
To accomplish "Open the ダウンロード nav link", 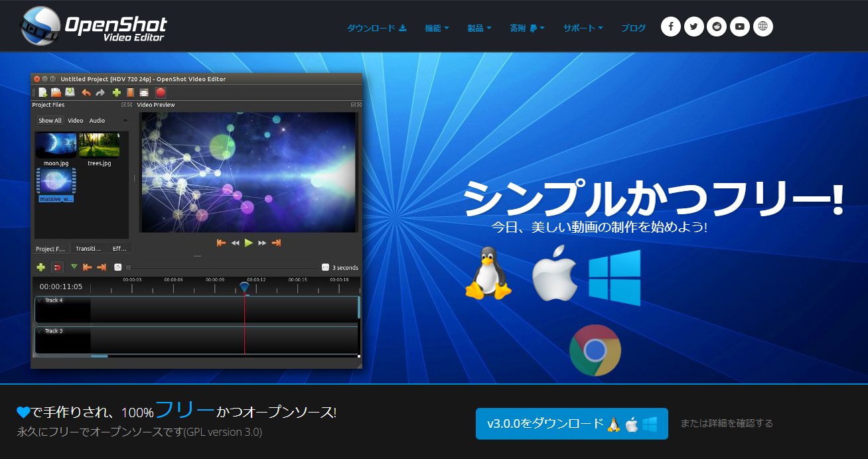I will pyautogui.click(x=377, y=28).
